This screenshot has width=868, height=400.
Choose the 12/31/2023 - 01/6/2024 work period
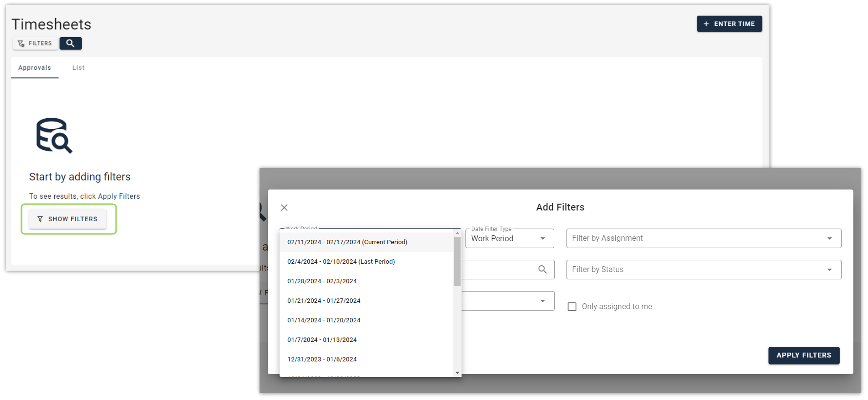[322, 359]
